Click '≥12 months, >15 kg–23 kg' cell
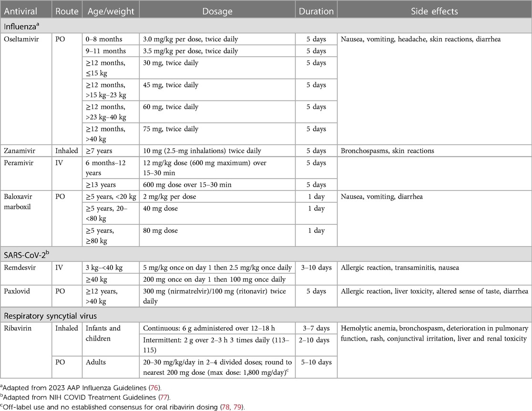This screenshot has width=532, height=411. pos(111,90)
